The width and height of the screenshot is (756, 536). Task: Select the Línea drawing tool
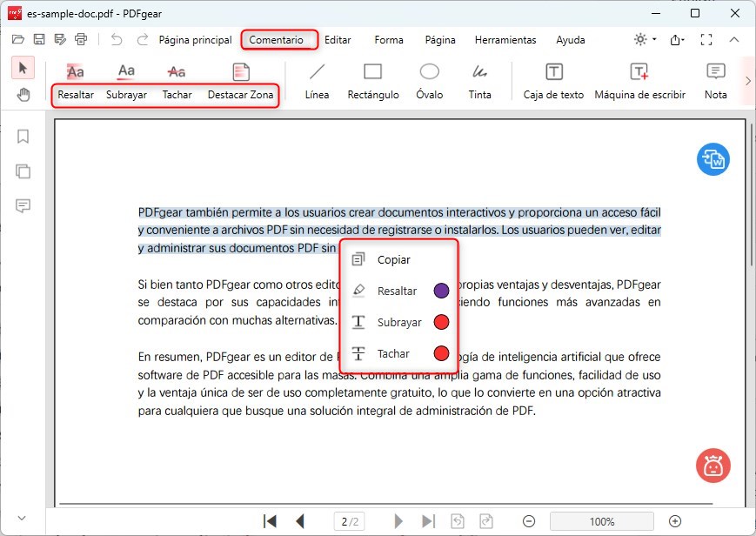point(317,82)
